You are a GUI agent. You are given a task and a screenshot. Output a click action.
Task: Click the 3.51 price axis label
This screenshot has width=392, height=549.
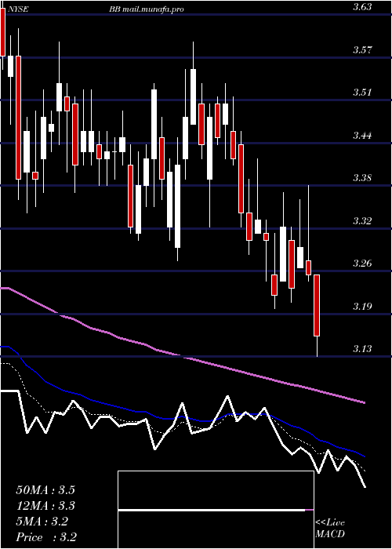[x=362, y=93]
